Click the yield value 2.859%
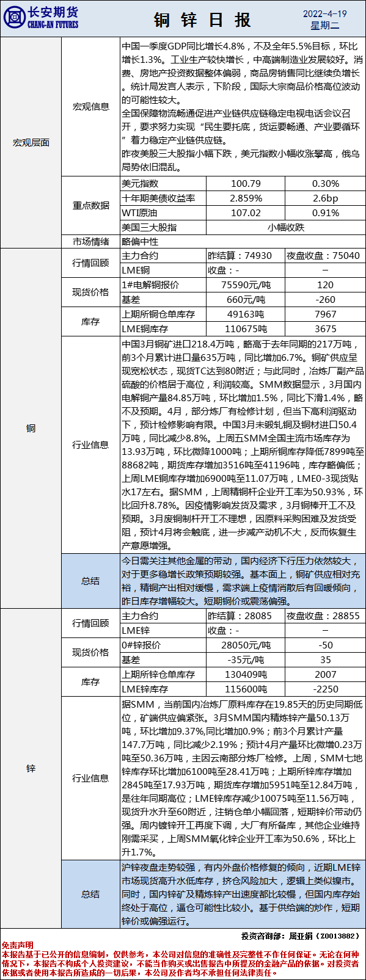The image size is (366, 980). (246, 198)
